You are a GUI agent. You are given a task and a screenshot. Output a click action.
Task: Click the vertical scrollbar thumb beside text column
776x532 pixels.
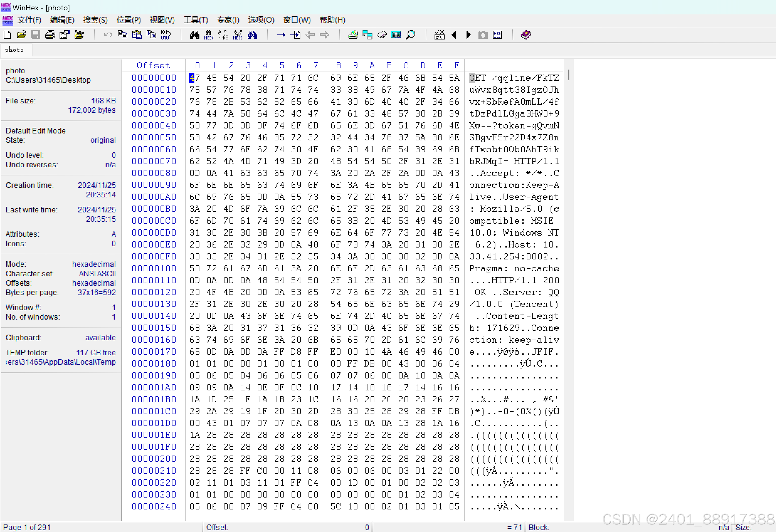pyautogui.click(x=568, y=75)
